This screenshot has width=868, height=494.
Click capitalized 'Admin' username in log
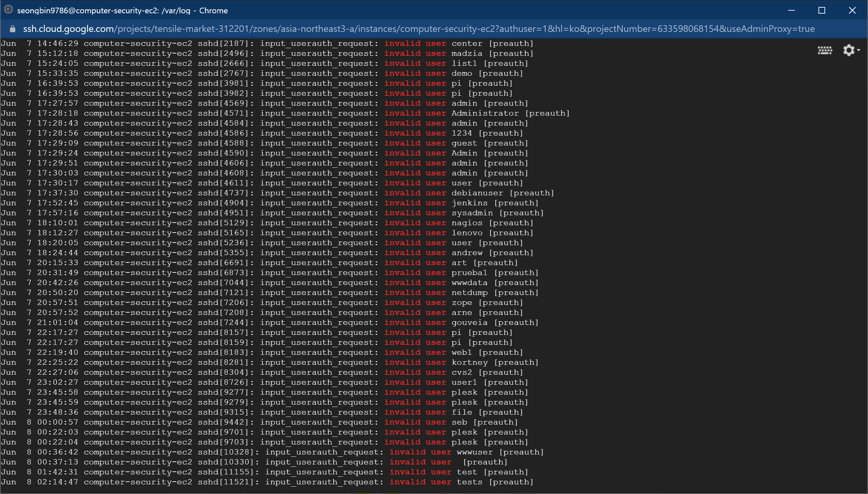click(x=464, y=153)
